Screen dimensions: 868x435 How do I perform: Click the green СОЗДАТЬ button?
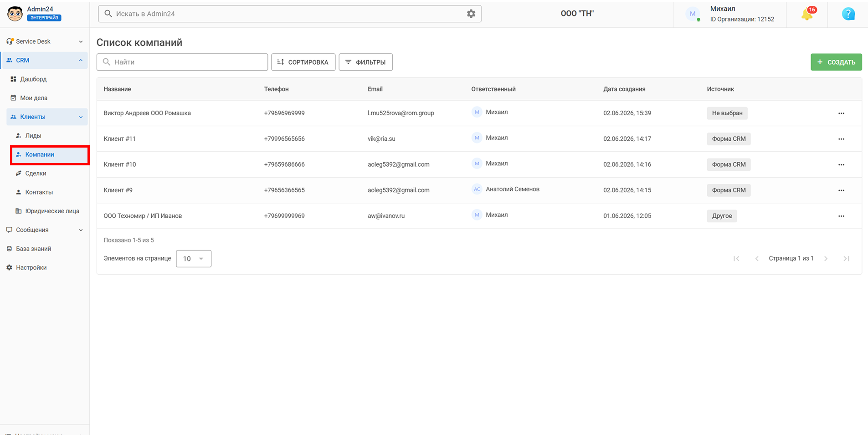[836, 62]
